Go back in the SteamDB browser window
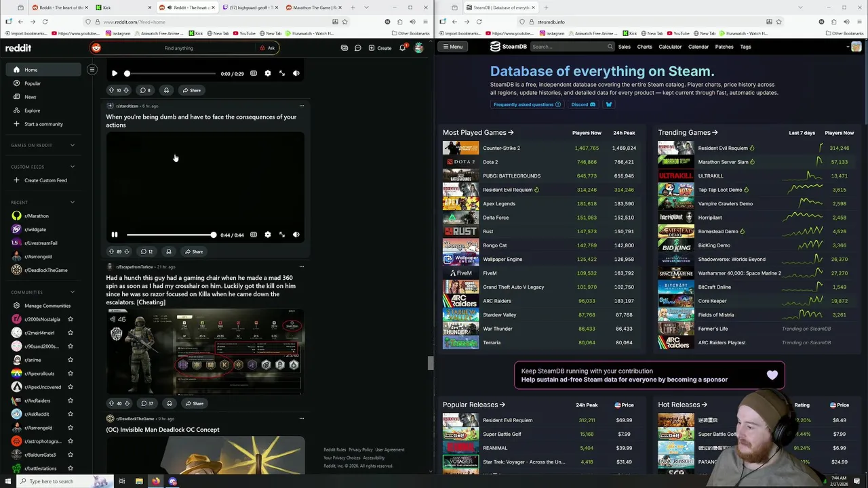868x488 pixels. coord(454,22)
